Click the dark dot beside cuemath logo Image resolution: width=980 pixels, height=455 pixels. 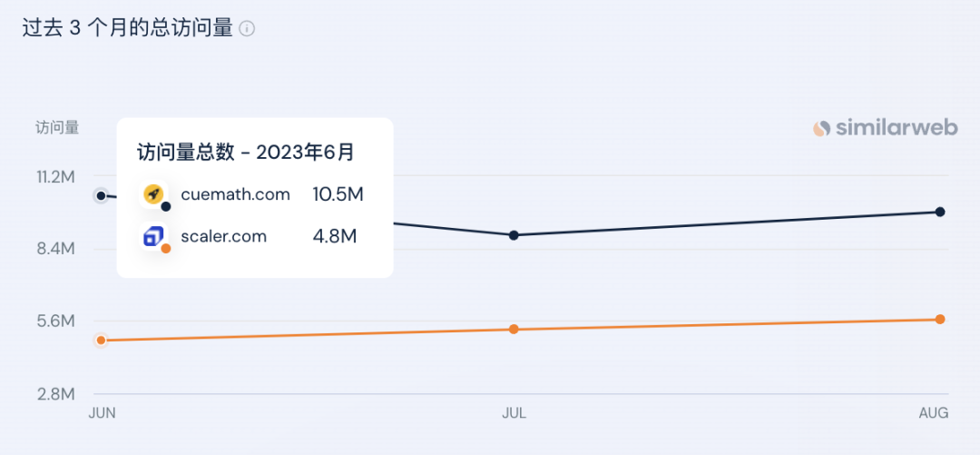[166, 206]
